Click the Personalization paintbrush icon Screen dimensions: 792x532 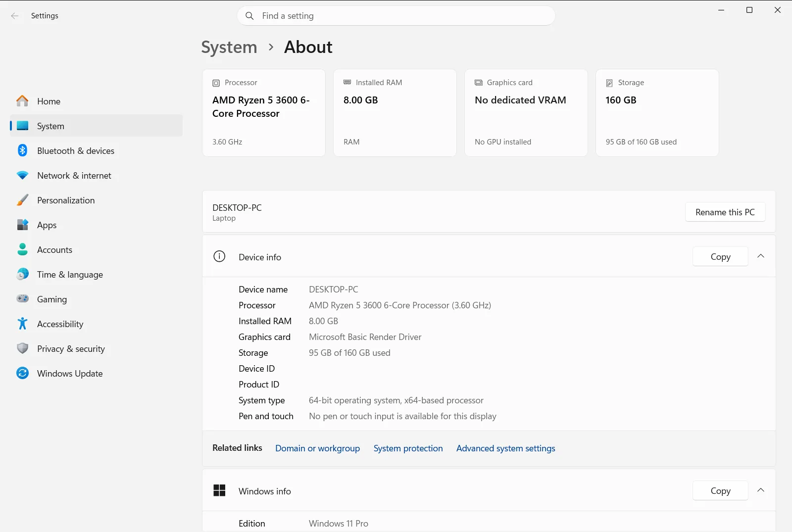(x=22, y=200)
